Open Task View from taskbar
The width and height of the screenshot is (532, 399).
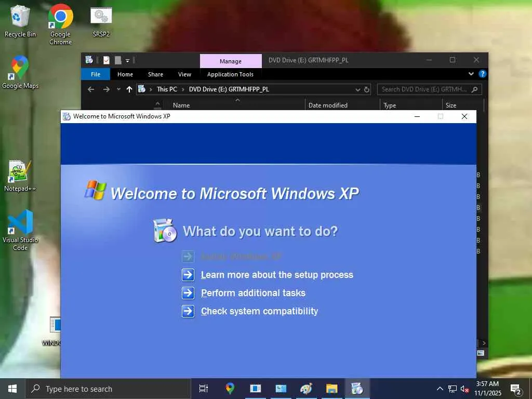204,389
